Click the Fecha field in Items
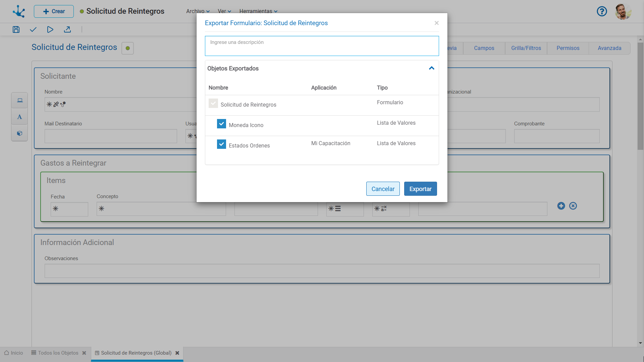 pyautogui.click(x=69, y=209)
